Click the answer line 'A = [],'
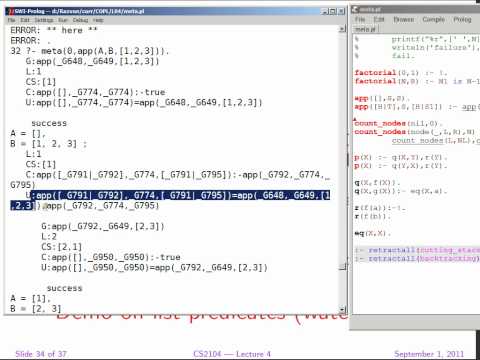 coord(28,133)
